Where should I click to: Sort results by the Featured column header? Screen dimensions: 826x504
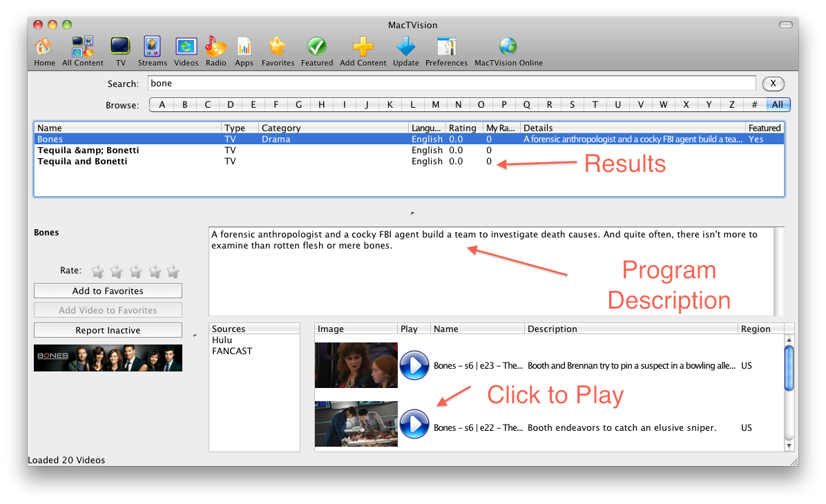[765, 128]
